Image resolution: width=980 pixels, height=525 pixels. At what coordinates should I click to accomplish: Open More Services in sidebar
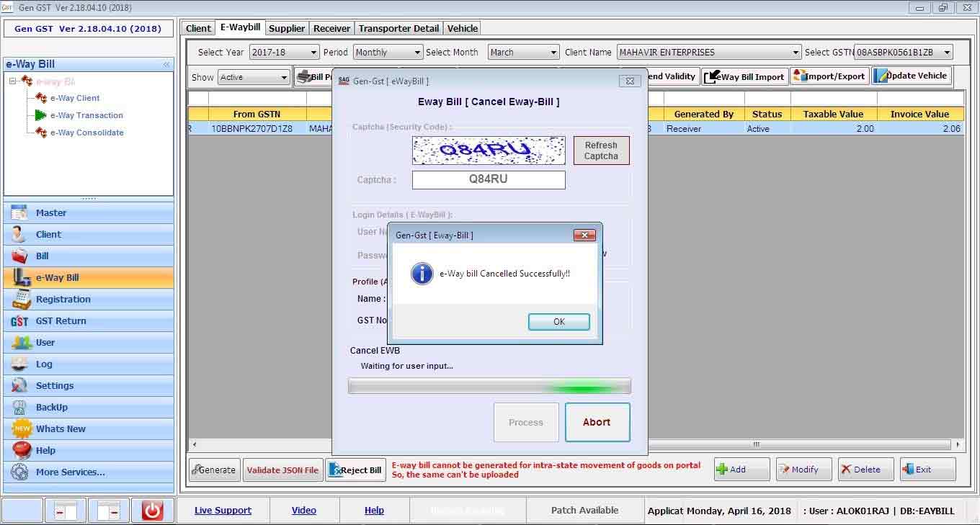coord(70,472)
